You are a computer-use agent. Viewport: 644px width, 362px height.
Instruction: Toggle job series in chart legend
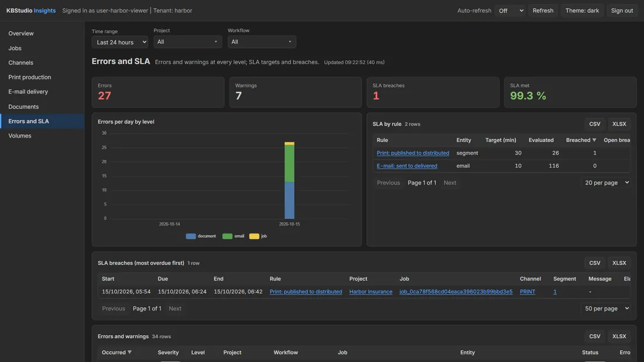(258, 236)
